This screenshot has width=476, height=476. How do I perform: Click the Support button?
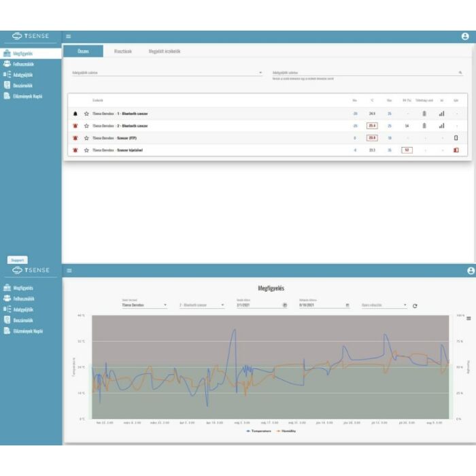point(18,260)
